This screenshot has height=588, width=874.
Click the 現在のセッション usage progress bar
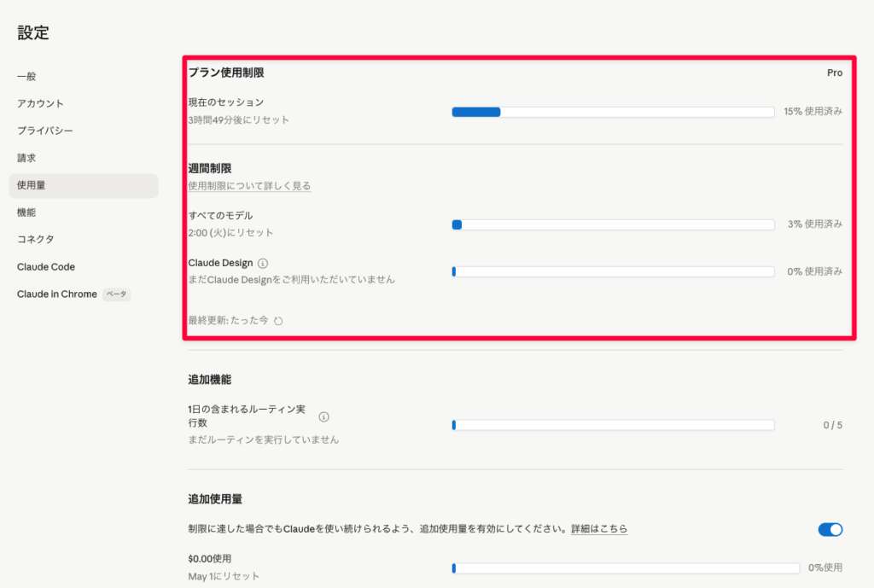(613, 112)
